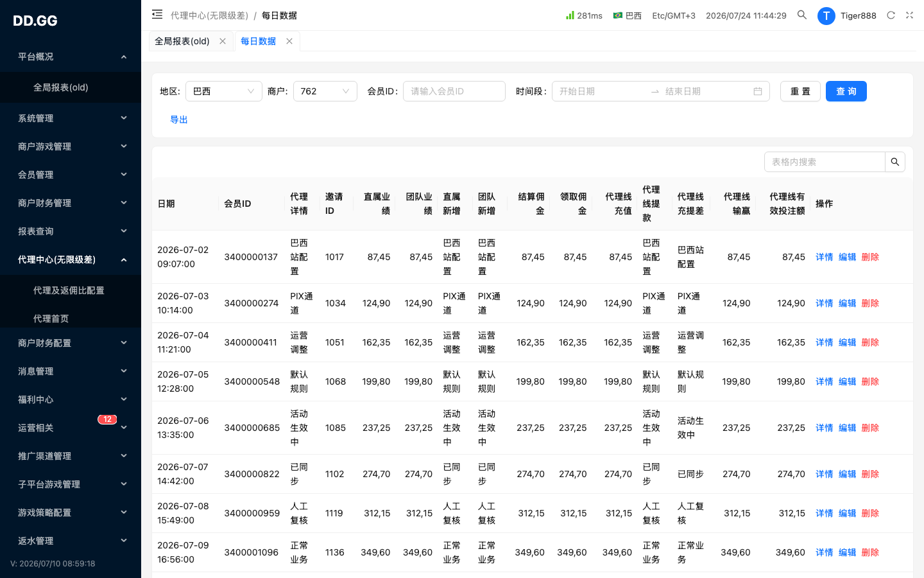Expand the 游戏策略配置 sidebar menu
Image resolution: width=924 pixels, height=578 pixels.
71,512
